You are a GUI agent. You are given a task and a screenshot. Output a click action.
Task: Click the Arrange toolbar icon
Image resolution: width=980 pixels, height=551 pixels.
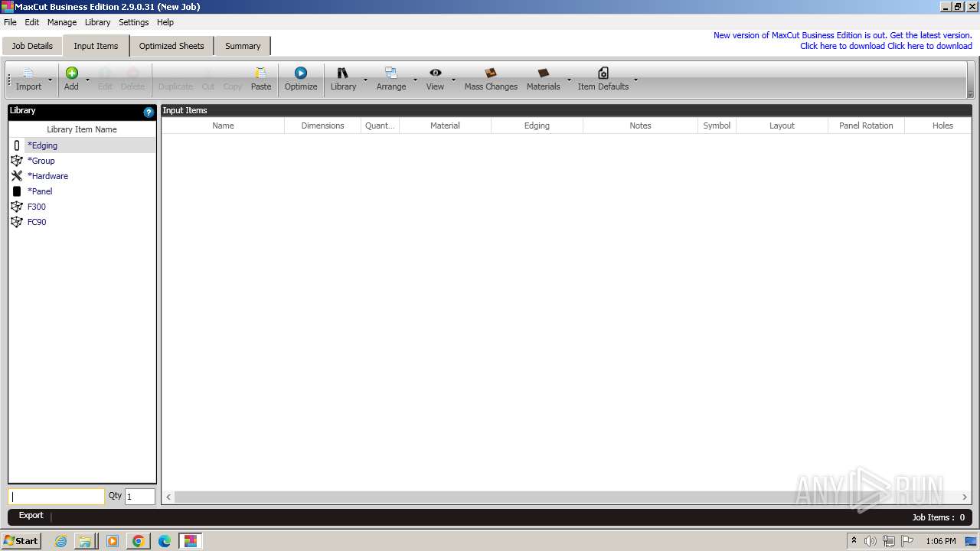pos(391,73)
